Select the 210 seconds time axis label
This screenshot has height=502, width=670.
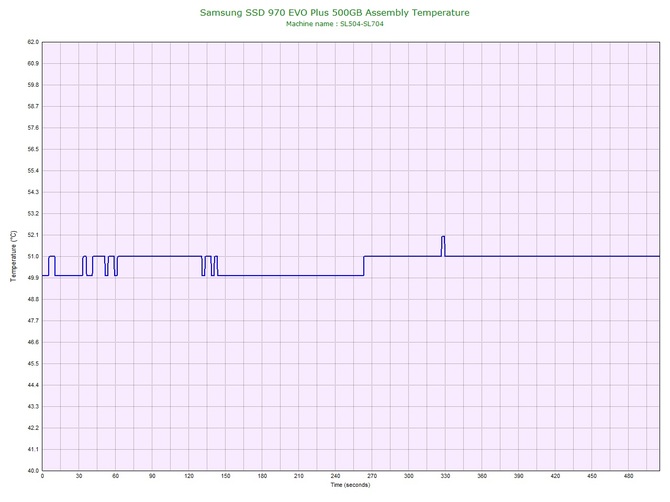click(299, 476)
